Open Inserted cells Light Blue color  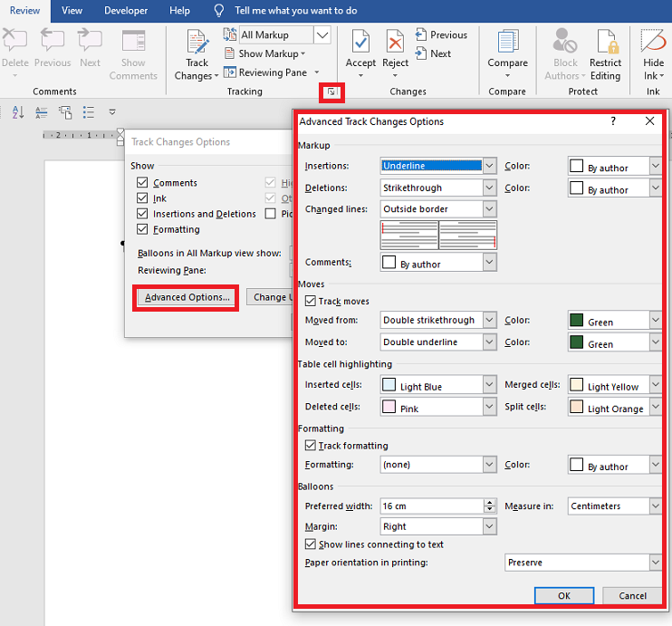coord(438,384)
